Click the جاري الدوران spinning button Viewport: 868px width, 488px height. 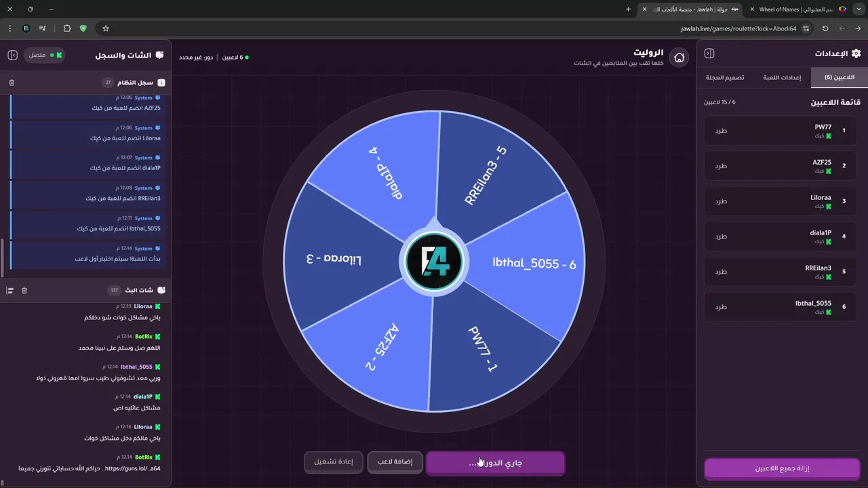pyautogui.click(x=495, y=463)
